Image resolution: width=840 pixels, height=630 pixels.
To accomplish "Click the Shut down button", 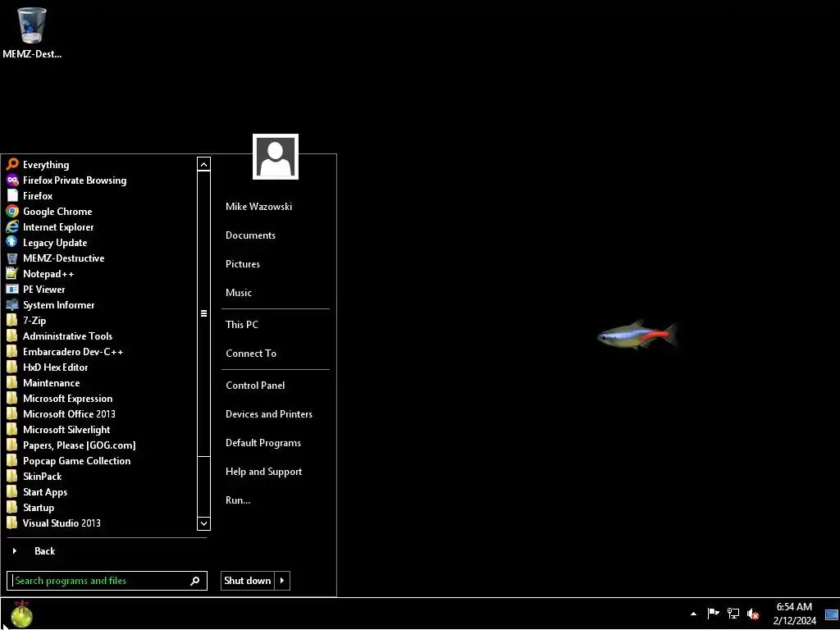I will 248,581.
